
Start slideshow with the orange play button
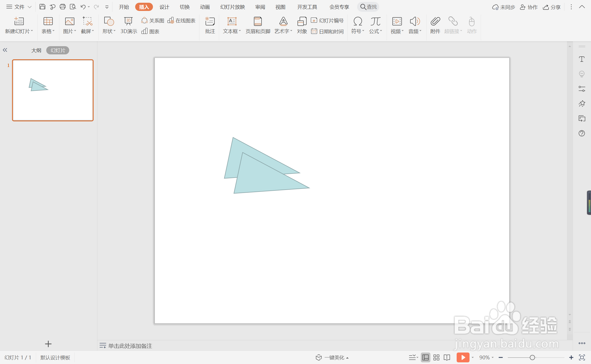463,357
